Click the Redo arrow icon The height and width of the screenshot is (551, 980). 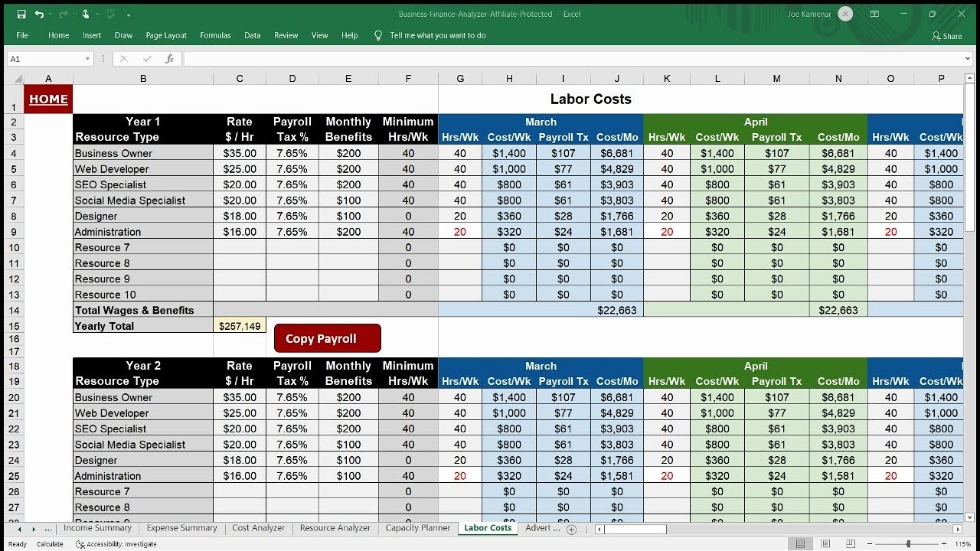63,14
